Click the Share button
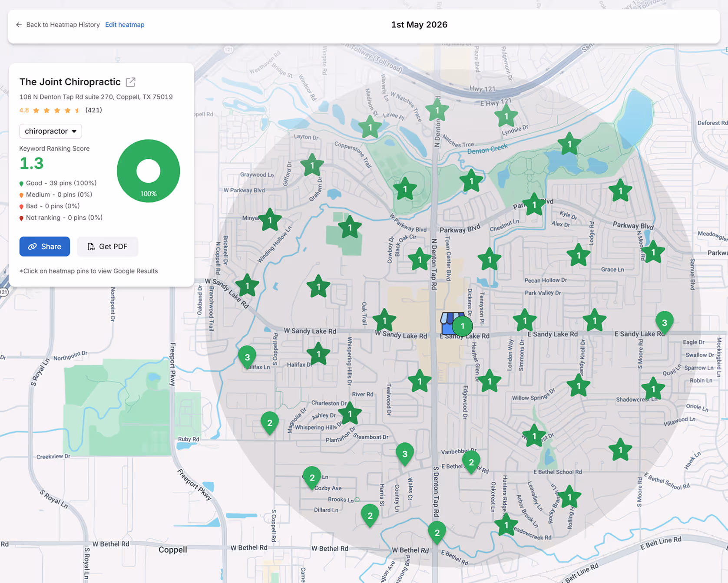The width and height of the screenshot is (728, 583). (45, 247)
